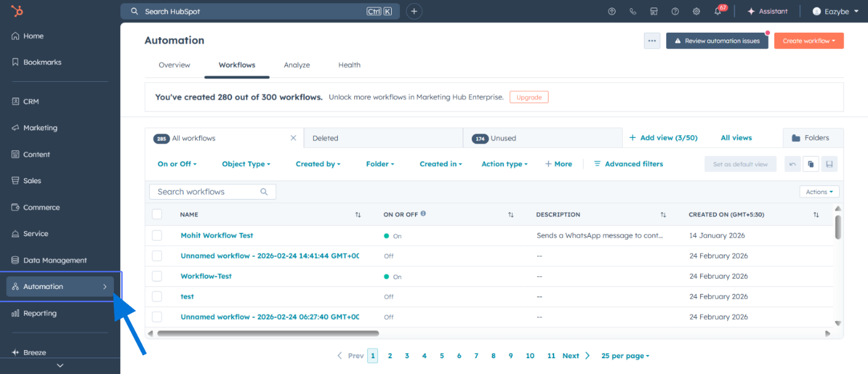Click the Upgrade button
The image size is (868, 374).
pos(529,98)
